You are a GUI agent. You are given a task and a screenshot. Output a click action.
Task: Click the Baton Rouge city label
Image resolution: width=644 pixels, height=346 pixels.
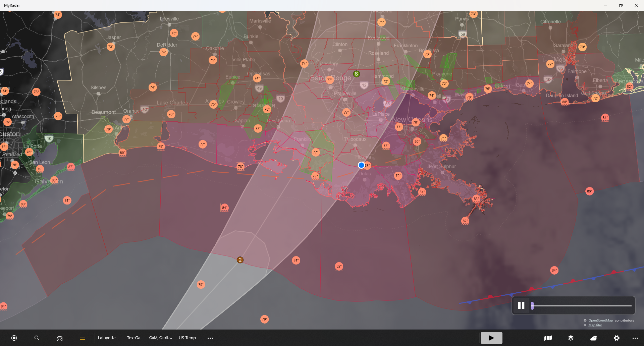click(330, 78)
